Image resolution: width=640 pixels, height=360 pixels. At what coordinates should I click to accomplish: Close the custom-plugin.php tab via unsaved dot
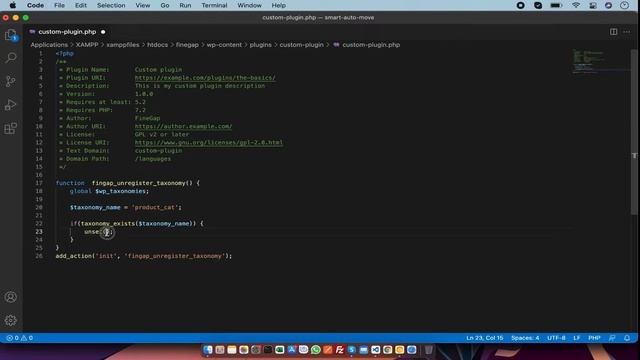click(x=103, y=32)
